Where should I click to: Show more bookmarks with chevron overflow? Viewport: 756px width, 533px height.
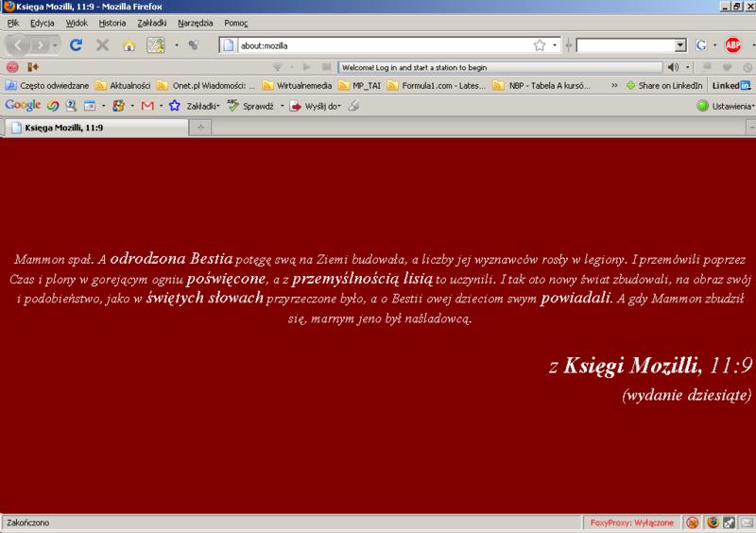[x=615, y=85]
